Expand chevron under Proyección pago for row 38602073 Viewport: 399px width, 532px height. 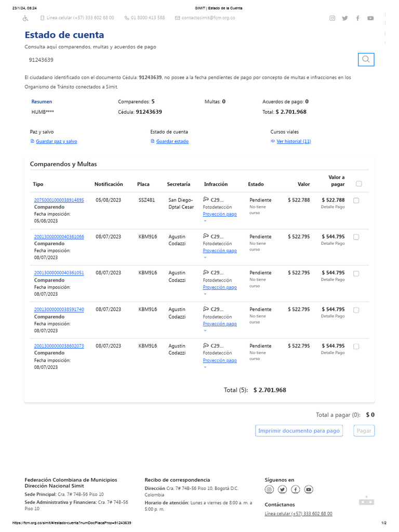click(205, 367)
